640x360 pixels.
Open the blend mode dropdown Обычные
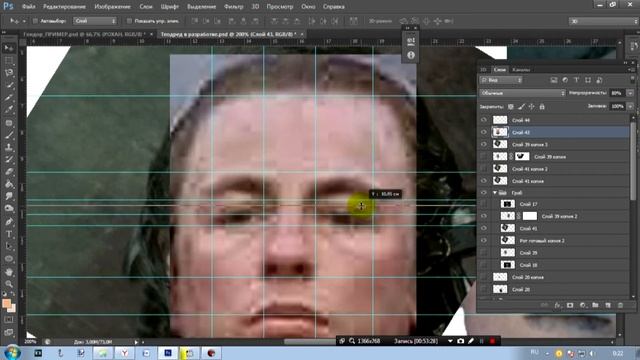tap(522, 93)
